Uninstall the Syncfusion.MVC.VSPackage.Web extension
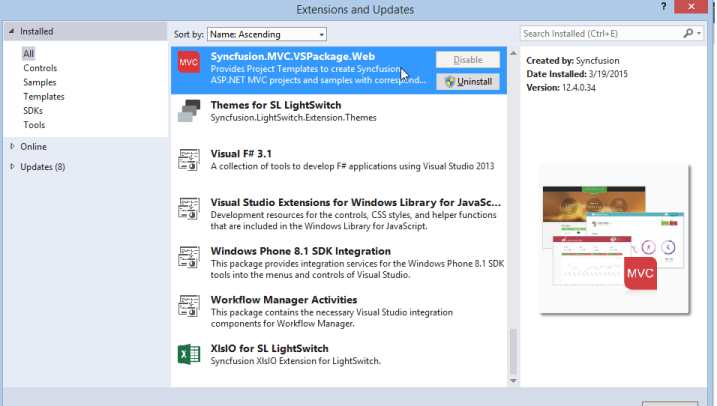 [468, 82]
